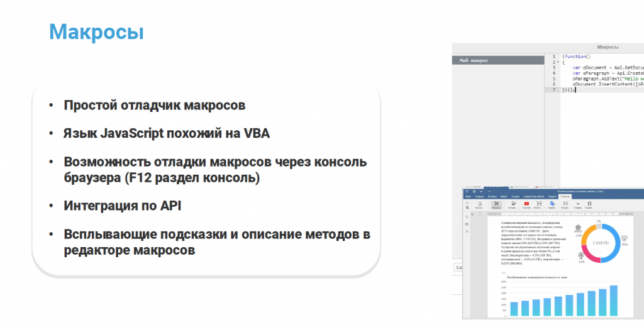The width and height of the screenshot is (644, 327).
Task: Click the tallest bar in the bar chart
Action: coord(613,301)
